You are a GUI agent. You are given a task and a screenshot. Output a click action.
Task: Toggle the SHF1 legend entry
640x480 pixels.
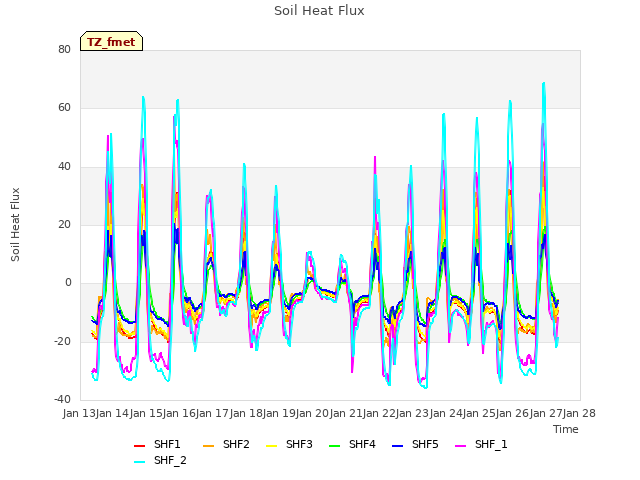click(157, 444)
